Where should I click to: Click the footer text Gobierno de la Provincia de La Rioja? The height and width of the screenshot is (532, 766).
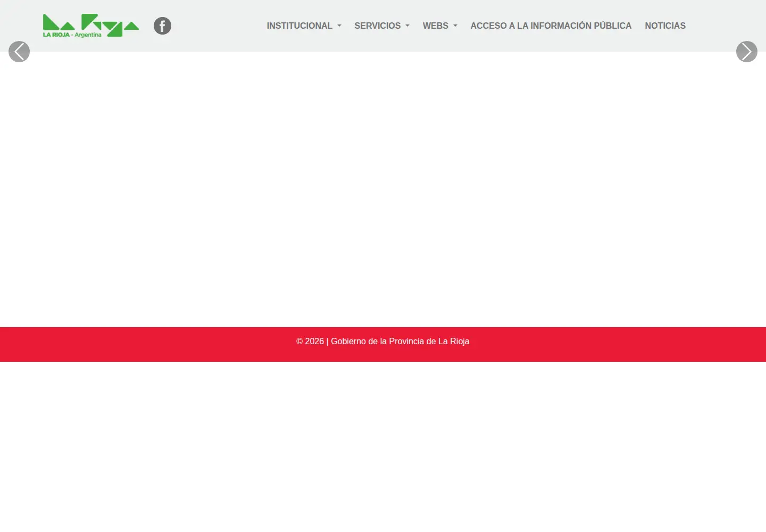coord(400,341)
